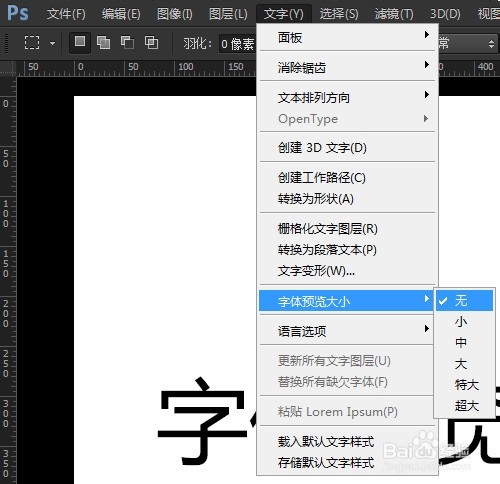The height and width of the screenshot is (484, 500).
Task: Select 创建 3D 文字(D) menu entry
Action: [x=347, y=147]
